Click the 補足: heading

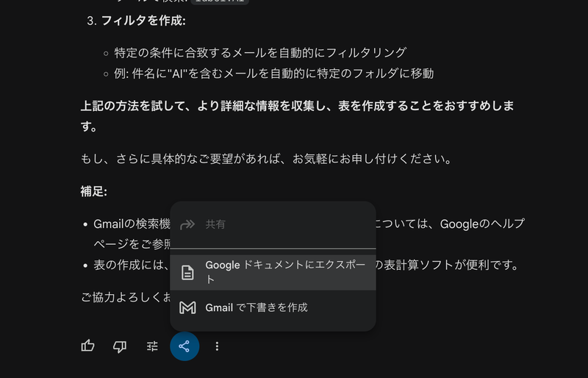[93, 191]
